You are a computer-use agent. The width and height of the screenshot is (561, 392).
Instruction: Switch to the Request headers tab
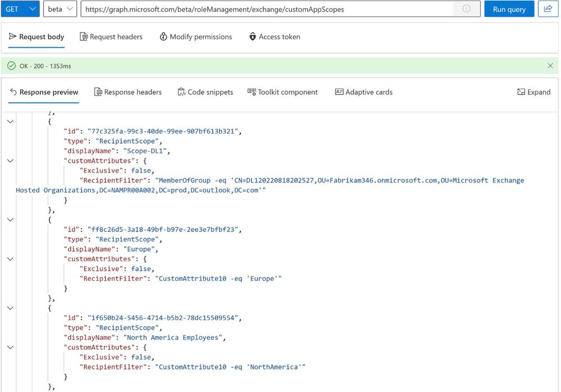click(x=111, y=37)
